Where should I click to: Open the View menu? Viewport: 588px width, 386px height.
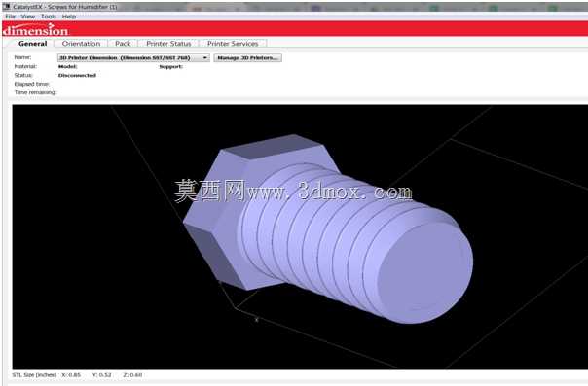(x=28, y=17)
